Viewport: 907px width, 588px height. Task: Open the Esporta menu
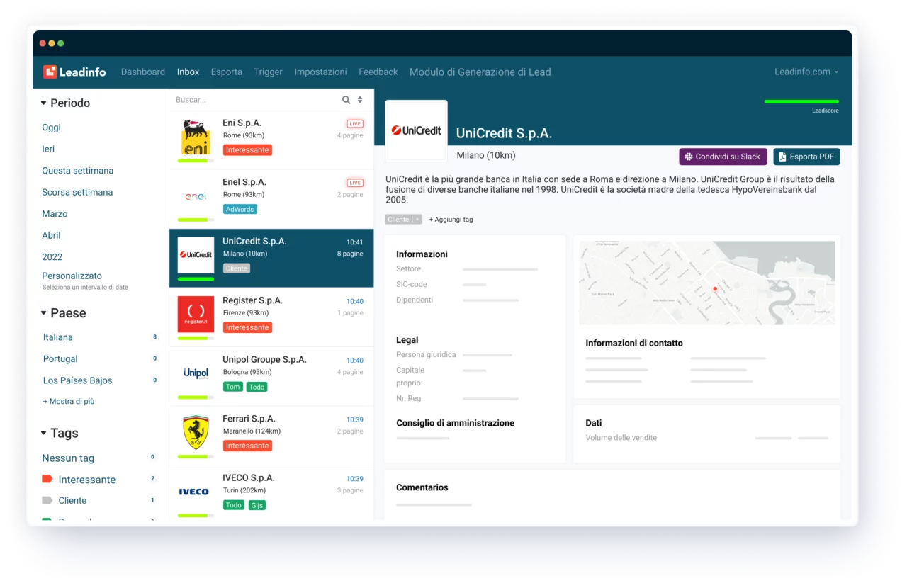227,72
